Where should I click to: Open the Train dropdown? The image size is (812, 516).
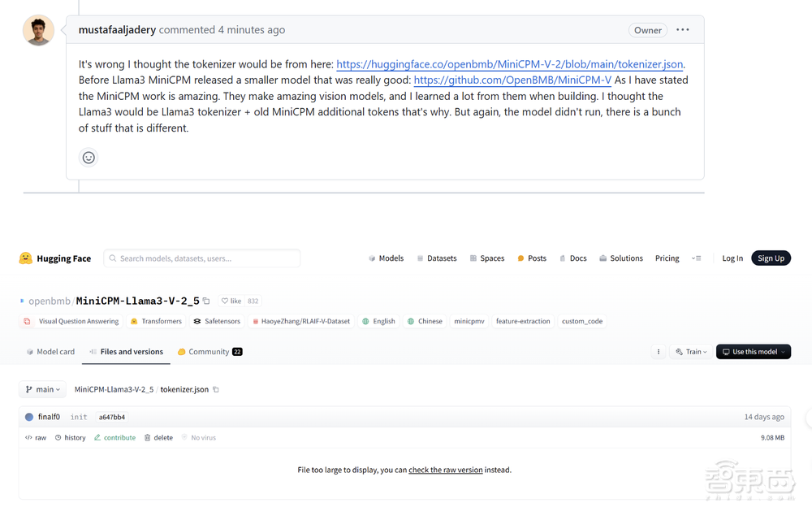[x=690, y=352]
